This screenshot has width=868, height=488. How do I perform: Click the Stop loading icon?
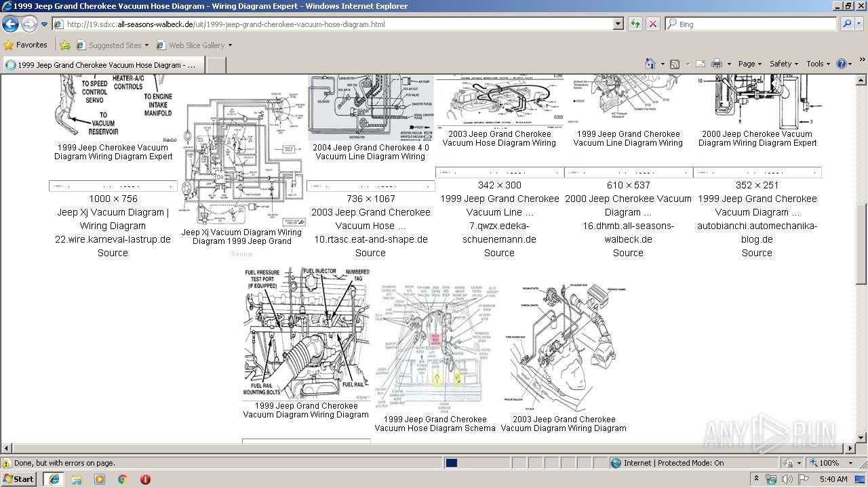(x=652, y=24)
